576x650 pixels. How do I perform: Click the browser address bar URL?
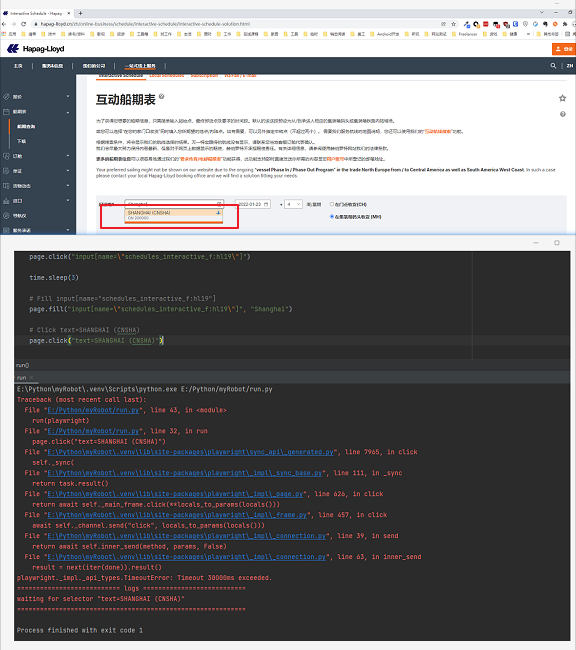pos(145,24)
